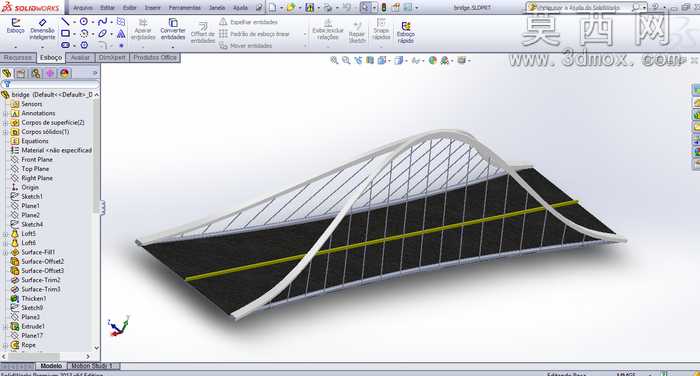
Task: Click Espelhar entidades button
Action: click(248, 22)
